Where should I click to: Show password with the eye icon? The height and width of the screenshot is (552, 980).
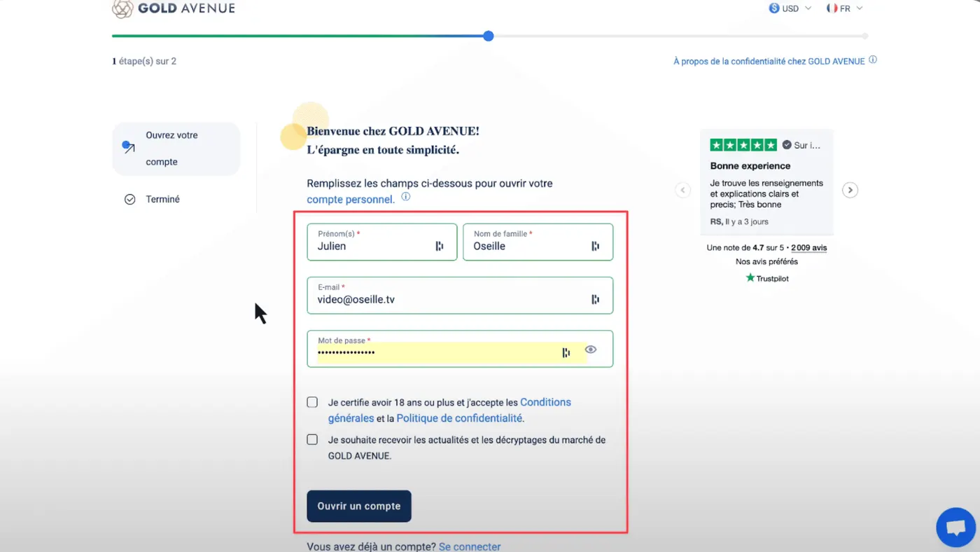pyautogui.click(x=591, y=350)
